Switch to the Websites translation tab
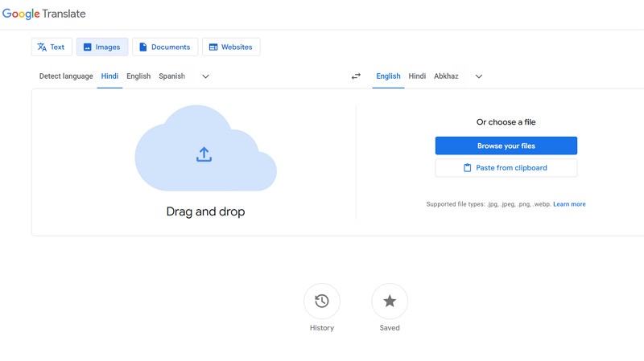 [x=231, y=47]
